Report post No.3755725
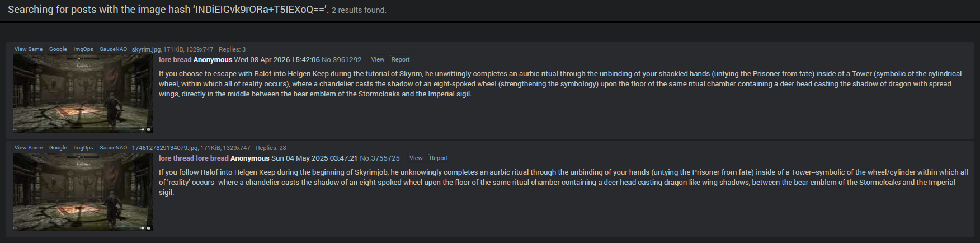Image resolution: width=980 pixels, height=243 pixels. point(439,158)
